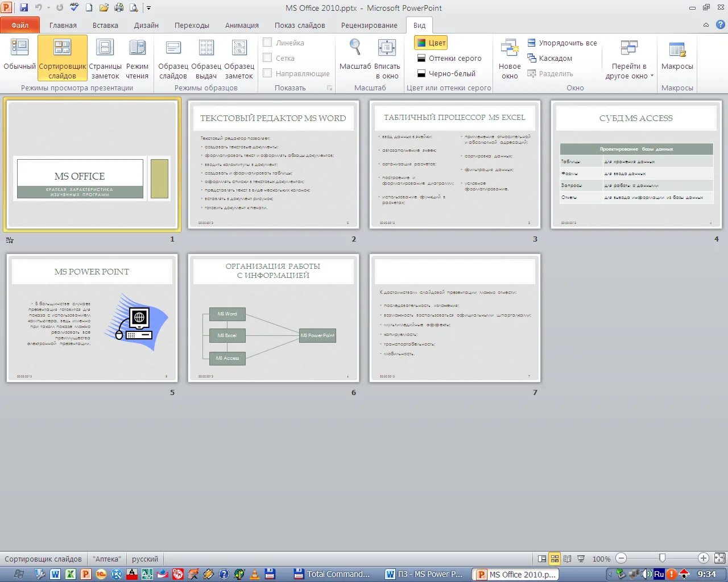Click the русский language indicator
728x582 pixels.
click(x=145, y=559)
